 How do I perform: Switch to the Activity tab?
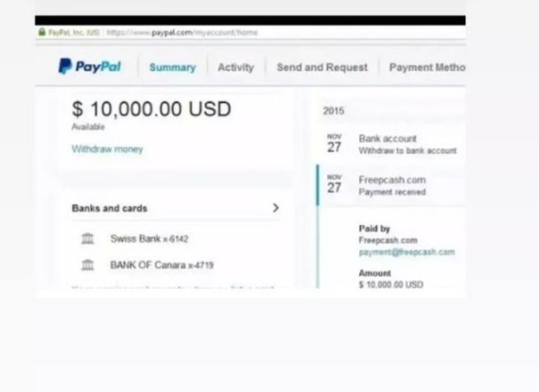(x=235, y=67)
